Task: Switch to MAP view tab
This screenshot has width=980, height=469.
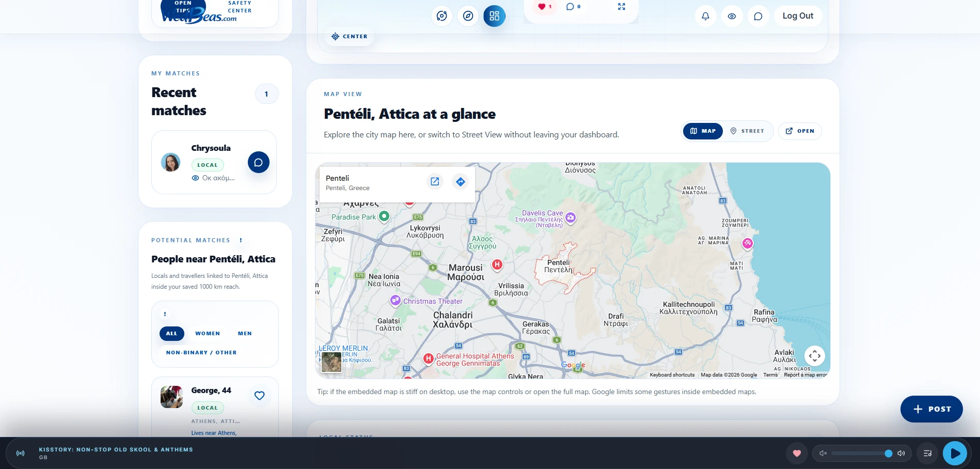Action: pos(703,131)
